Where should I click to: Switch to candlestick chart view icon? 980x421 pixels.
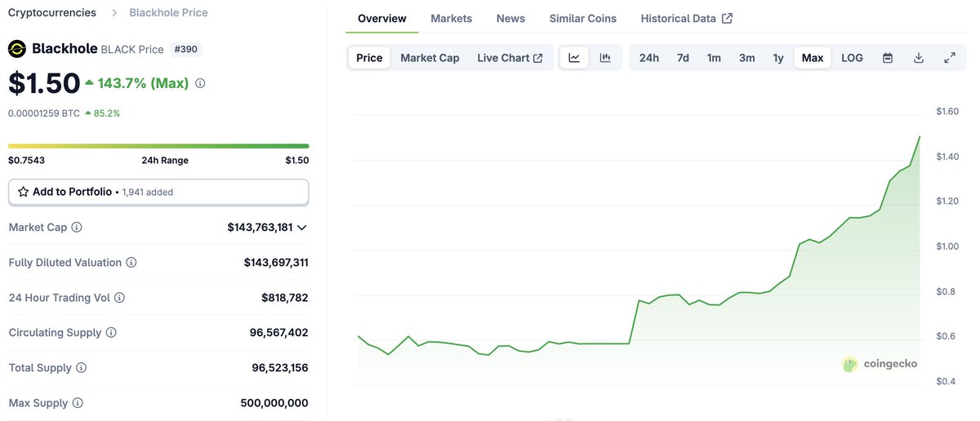click(605, 58)
